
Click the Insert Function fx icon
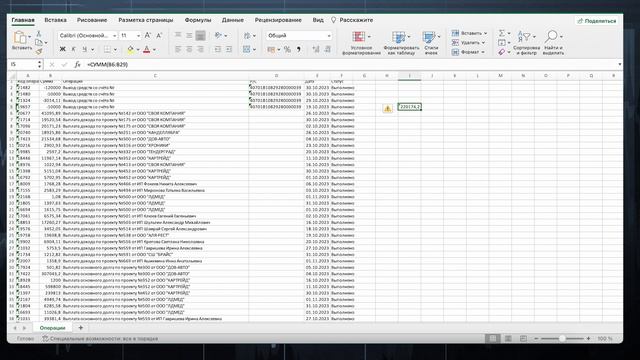(77, 64)
